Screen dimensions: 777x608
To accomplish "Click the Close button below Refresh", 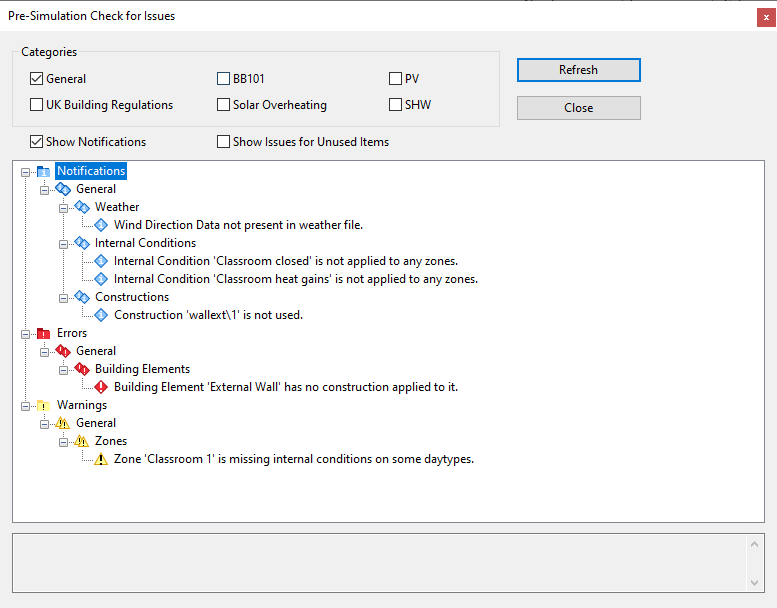I will [x=579, y=108].
